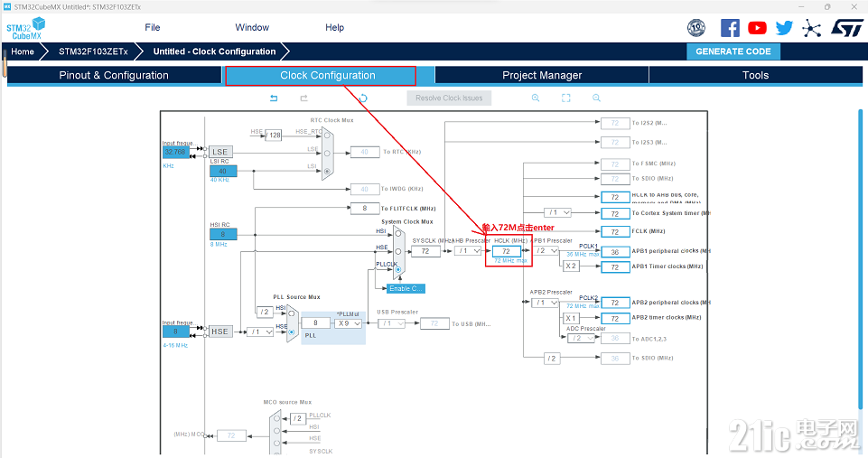Click the APB2 timer clocks value field
This screenshot has width=868, height=458.
click(615, 319)
